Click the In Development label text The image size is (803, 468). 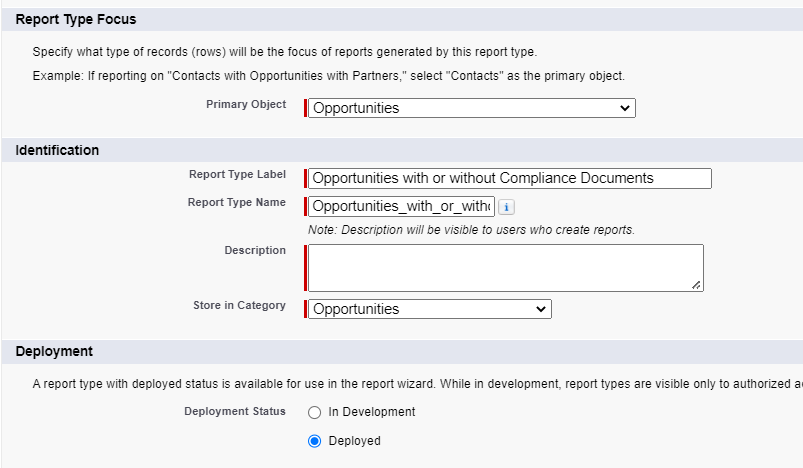[371, 412]
